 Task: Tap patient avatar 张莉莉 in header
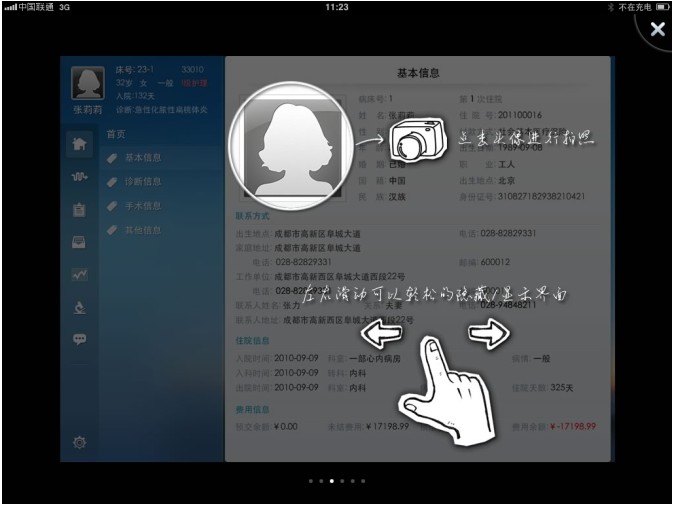(86, 84)
